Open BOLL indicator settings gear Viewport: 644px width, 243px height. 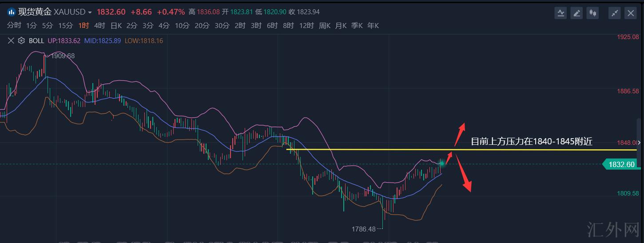(x=21, y=41)
